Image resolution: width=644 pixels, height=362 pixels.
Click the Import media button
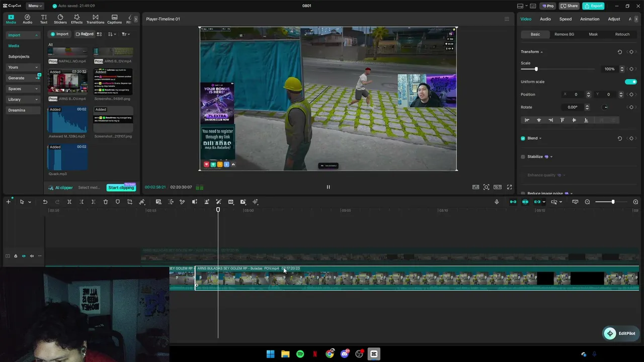tap(59, 34)
